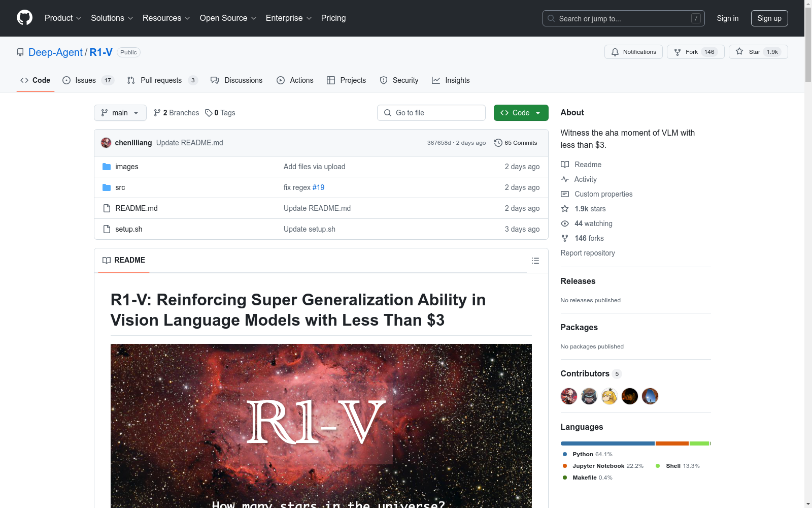Fork the R1-V repository
Image resolution: width=812 pixels, height=508 pixels.
(x=696, y=52)
